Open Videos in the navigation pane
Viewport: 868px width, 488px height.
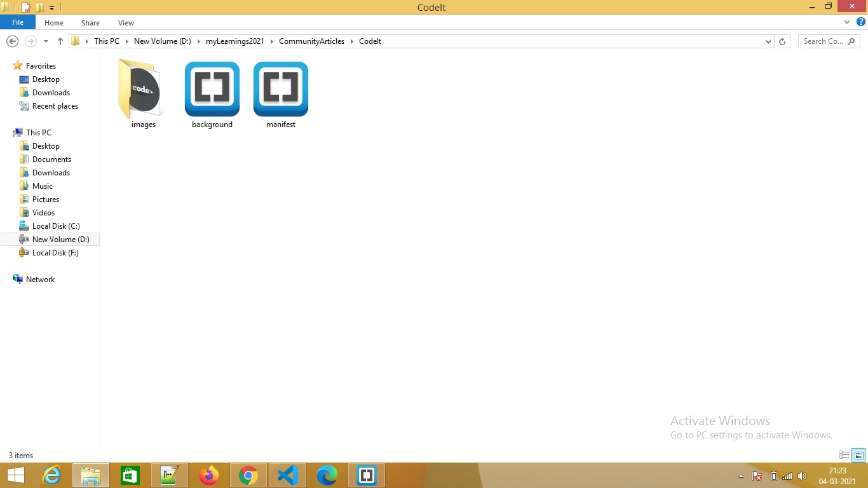click(x=43, y=213)
